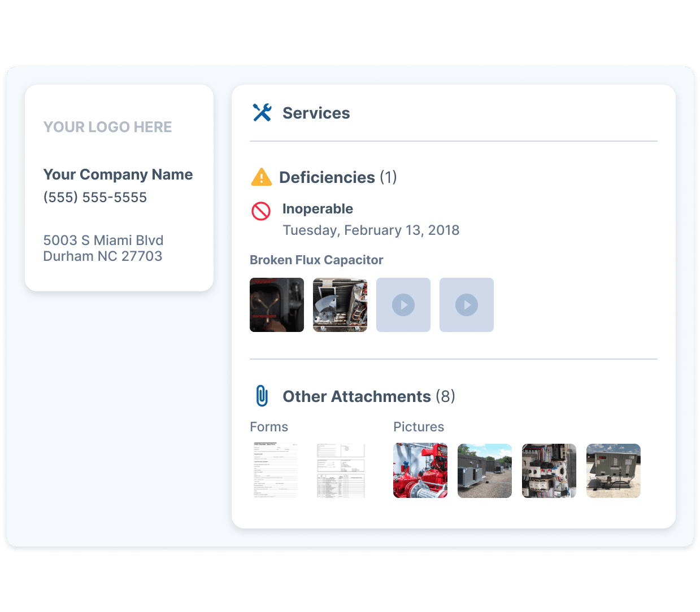The height and width of the screenshot is (612, 700).
Task: Click the Broken Flux Capacitor heading
Action: [x=316, y=260]
